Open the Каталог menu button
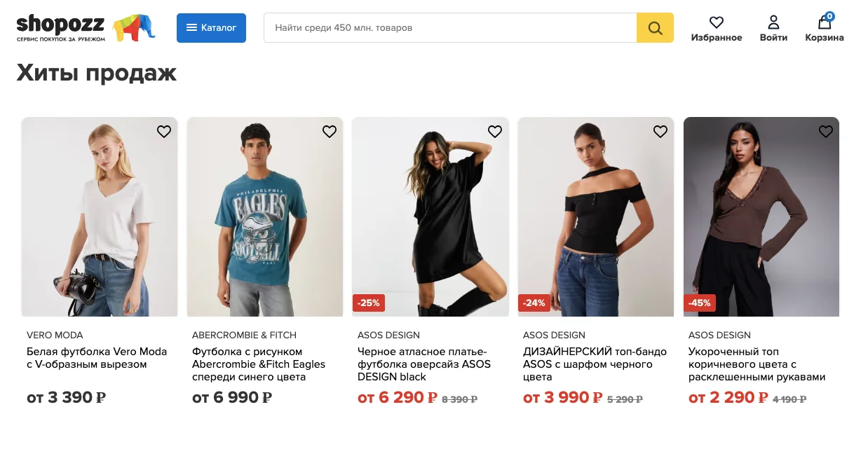868x449 pixels. click(x=211, y=28)
